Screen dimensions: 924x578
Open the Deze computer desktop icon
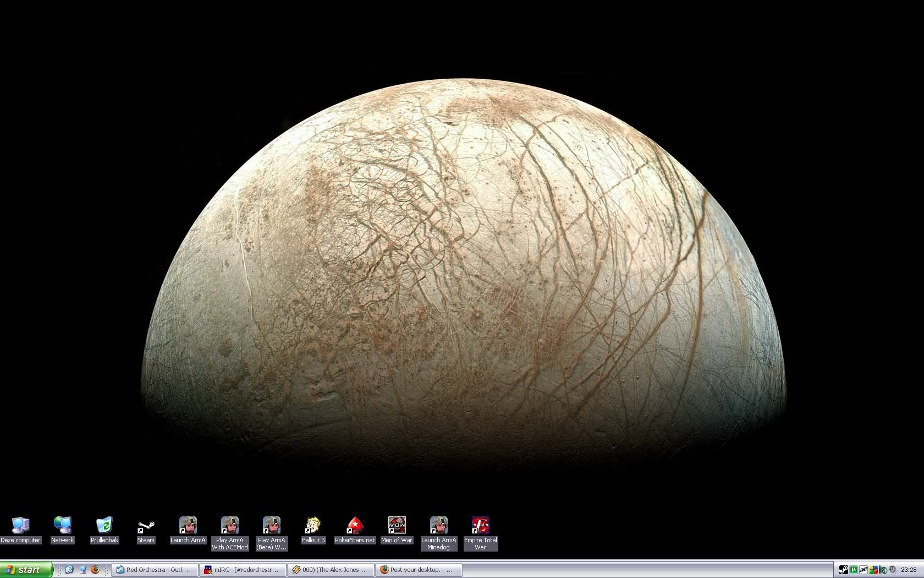pyautogui.click(x=20, y=526)
